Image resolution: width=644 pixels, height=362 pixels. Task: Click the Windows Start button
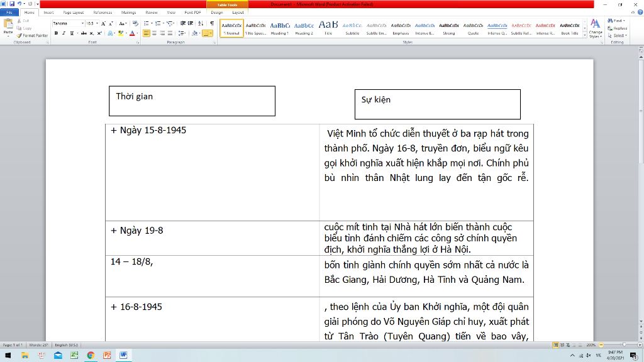8,355
